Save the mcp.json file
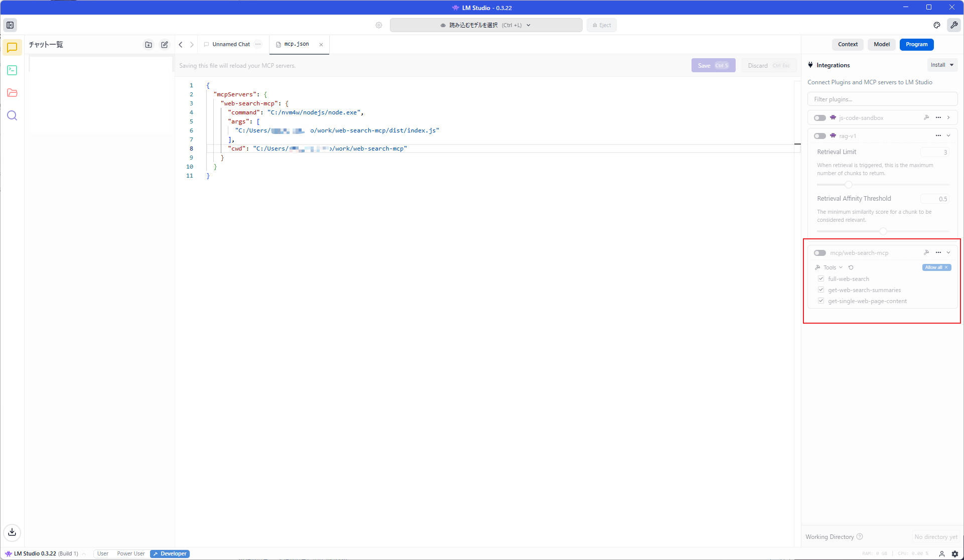Screen dimensions: 964x560 tap(713, 65)
